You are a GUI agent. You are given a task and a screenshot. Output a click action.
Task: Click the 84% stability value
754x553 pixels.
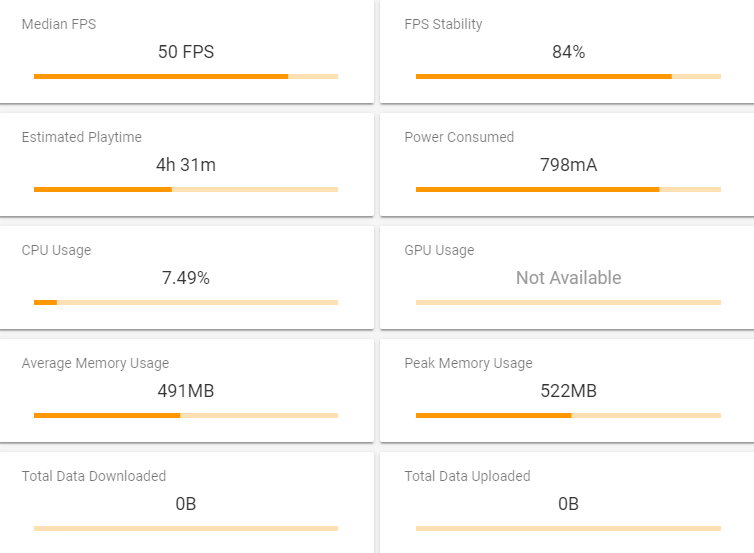click(x=568, y=52)
